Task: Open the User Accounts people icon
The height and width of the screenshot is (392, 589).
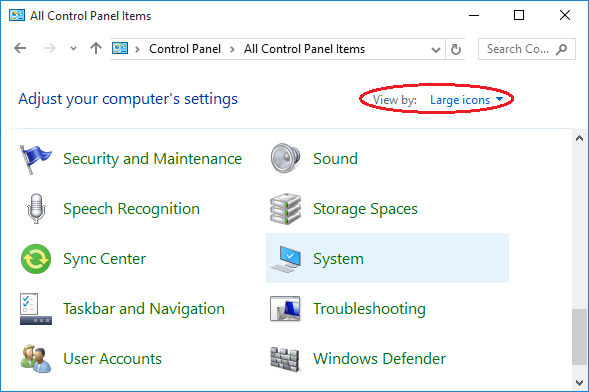Action: [x=36, y=359]
